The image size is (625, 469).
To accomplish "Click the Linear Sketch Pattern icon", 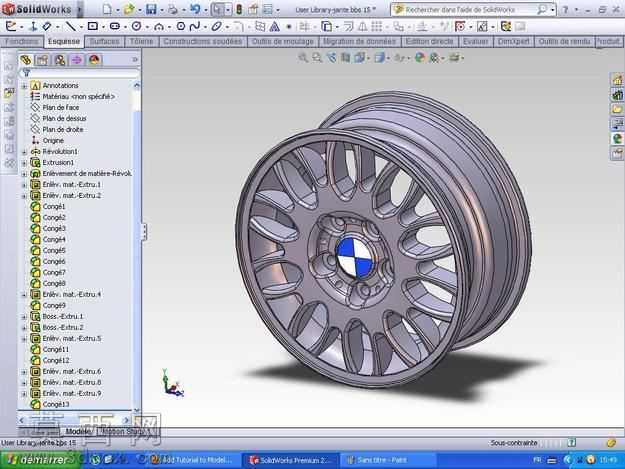I will click(x=376, y=27).
